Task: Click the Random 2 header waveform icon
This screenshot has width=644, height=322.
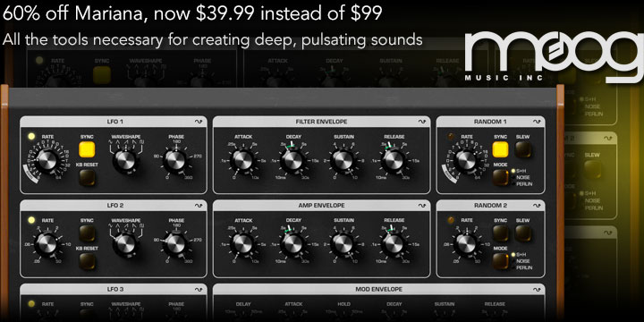Action: (x=538, y=206)
